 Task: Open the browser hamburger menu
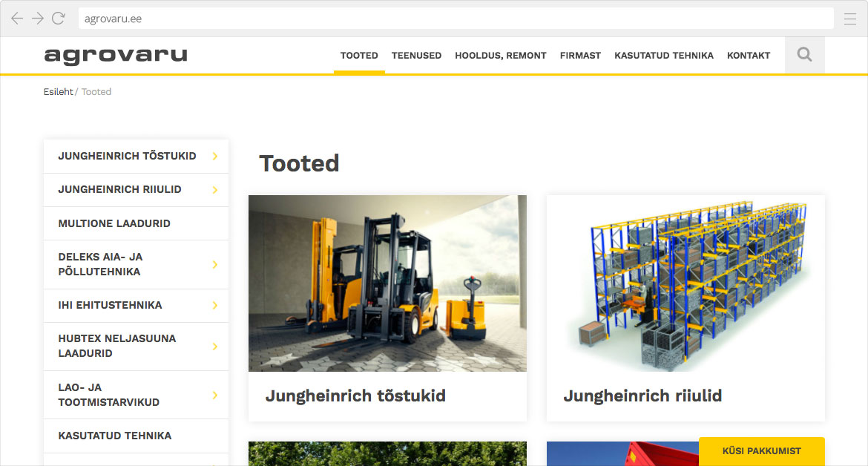click(850, 19)
